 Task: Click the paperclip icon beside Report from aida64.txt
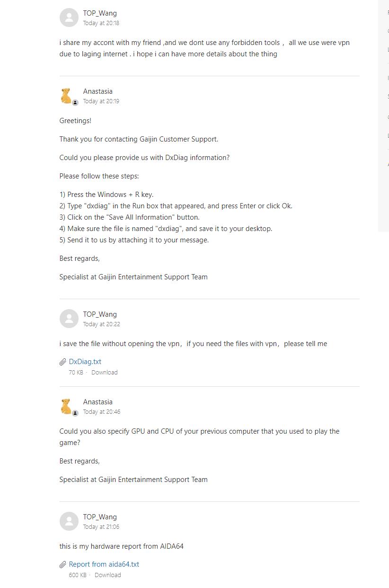click(x=63, y=565)
